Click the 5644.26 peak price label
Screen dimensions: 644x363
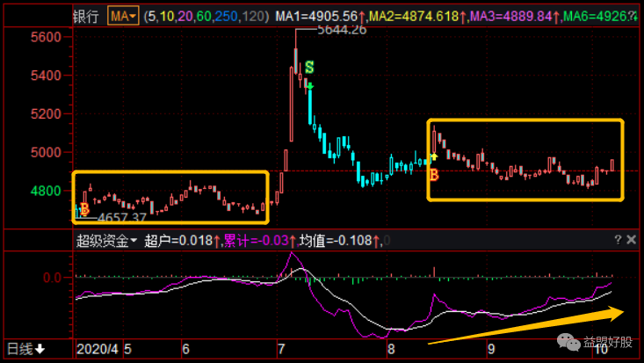(324, 29)
